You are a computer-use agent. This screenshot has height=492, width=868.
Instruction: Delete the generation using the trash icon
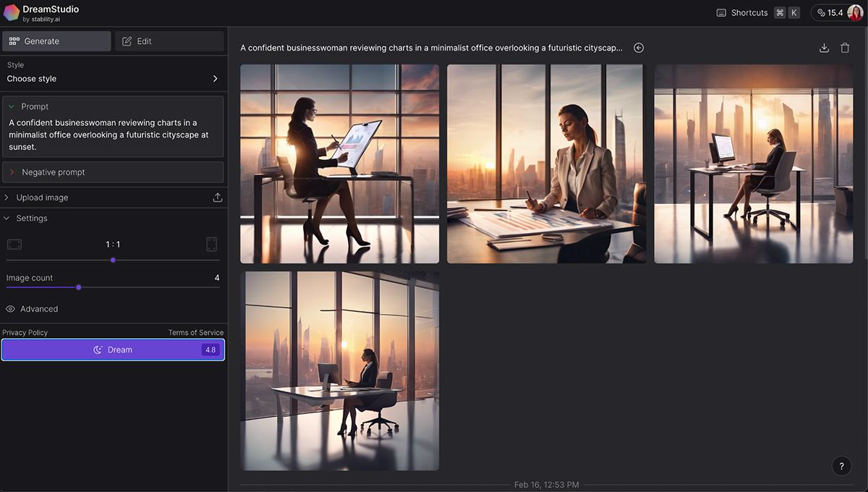844,47
